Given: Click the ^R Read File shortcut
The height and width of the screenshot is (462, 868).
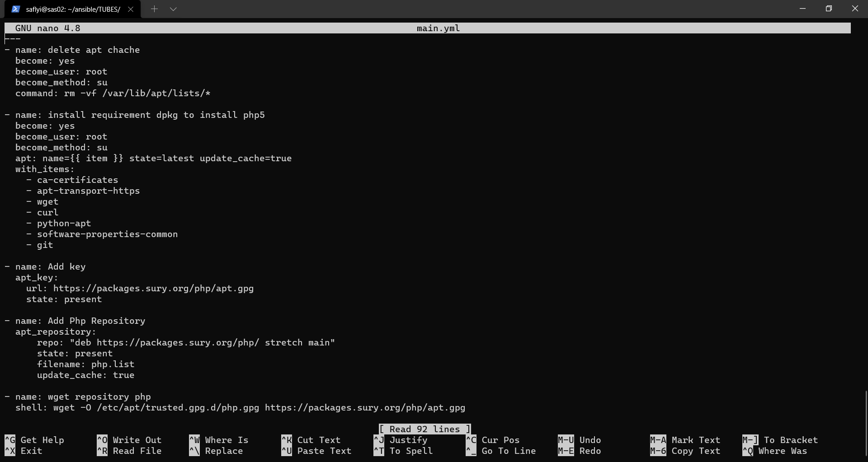Looking at the screenshot, I should [129, 451].
